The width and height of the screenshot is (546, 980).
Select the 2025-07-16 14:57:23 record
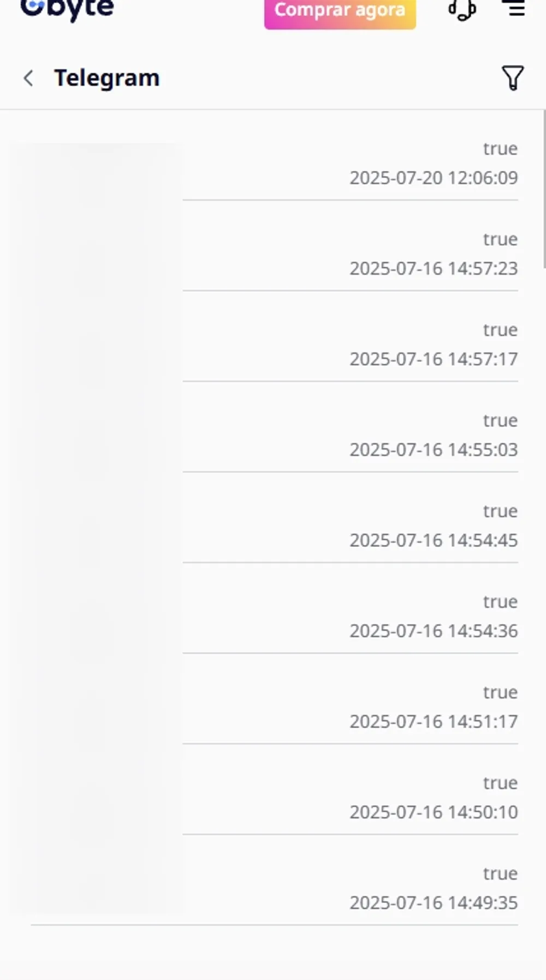pyautogui.click(x=434, y=269)
